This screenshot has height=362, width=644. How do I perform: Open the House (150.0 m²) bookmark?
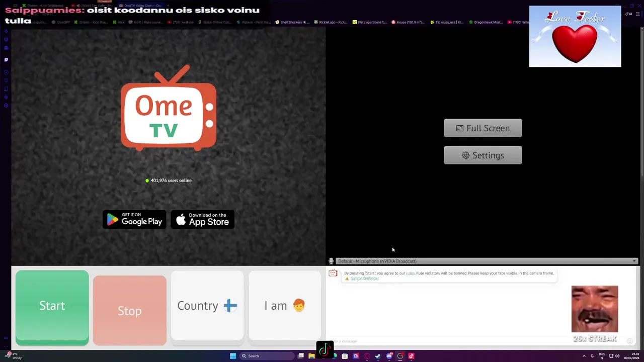(409, 22)
